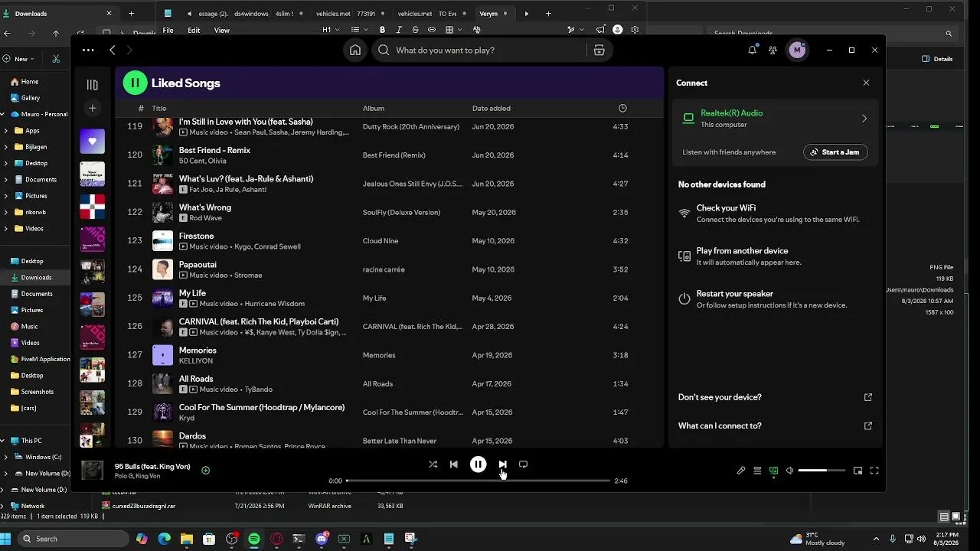The width and height of the screenshot is (980, 551).
Task: Seek within the song progress bar
Action: pyautogui.click(x=478, y=481)
